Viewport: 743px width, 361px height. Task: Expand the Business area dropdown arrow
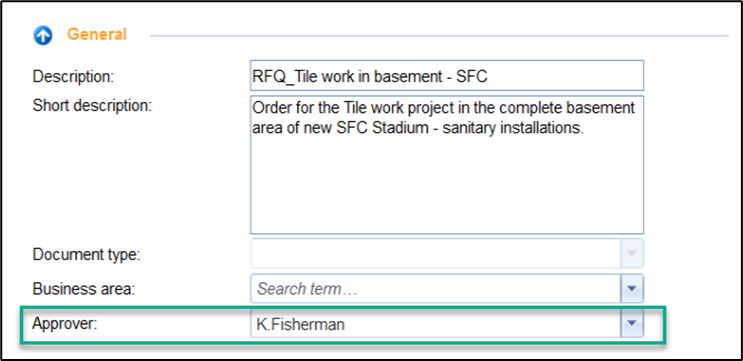632,289
